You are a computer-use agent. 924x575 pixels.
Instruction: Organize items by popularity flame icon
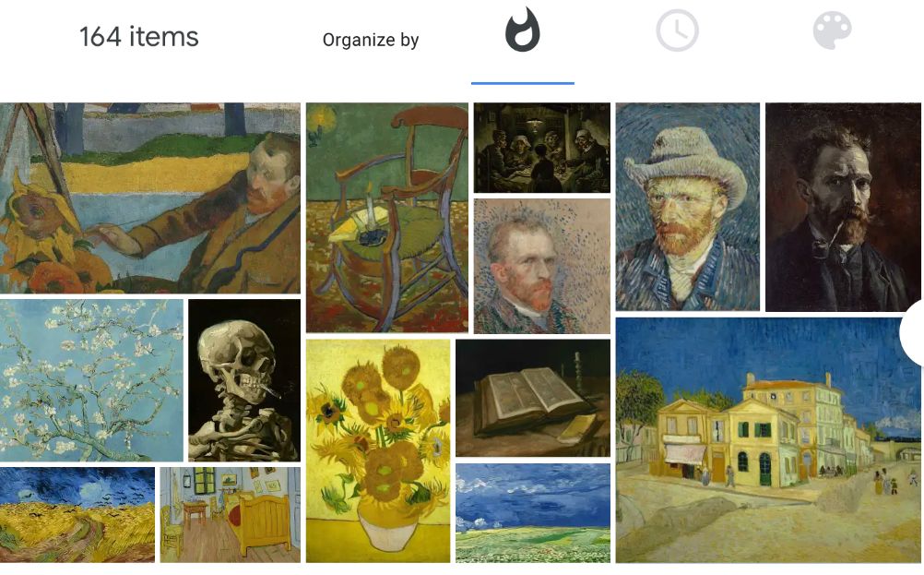click(x=522, y=30)
